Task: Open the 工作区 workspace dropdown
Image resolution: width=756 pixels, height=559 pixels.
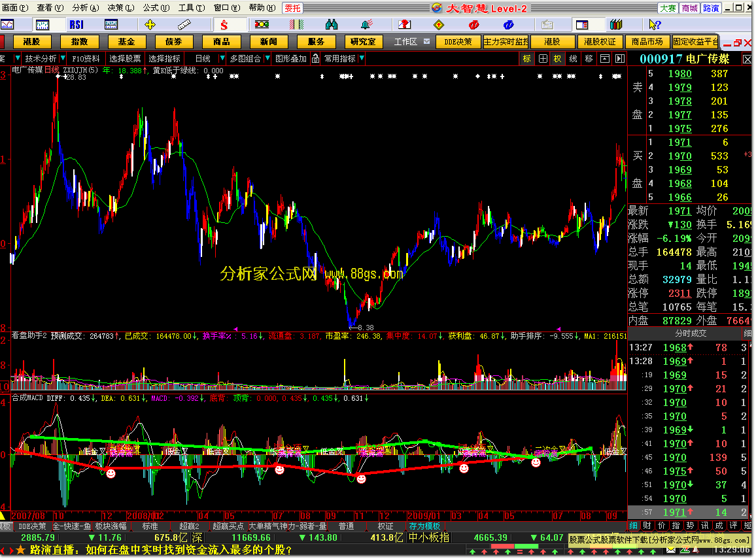Action: point(426,41)
